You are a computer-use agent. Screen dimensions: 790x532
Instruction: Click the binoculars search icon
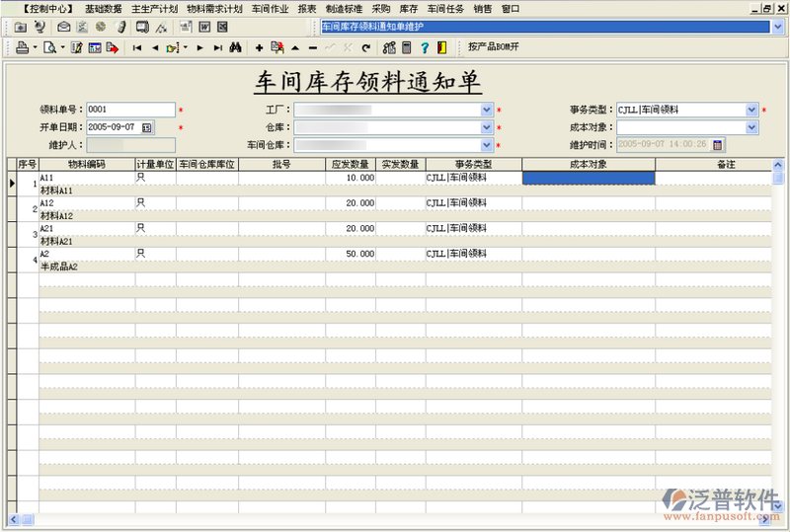(x=235, y=46)
